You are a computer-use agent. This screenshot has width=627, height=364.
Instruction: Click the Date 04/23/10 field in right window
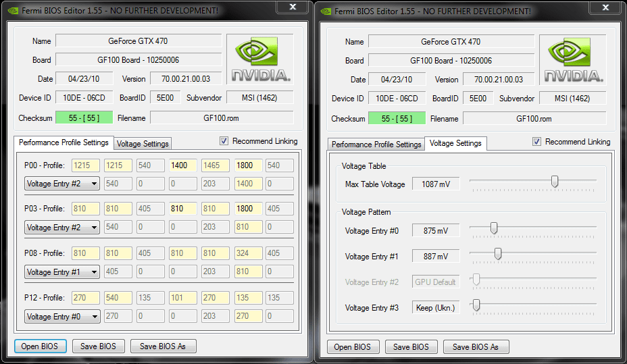pyautogui.click(x=397, y=80)
